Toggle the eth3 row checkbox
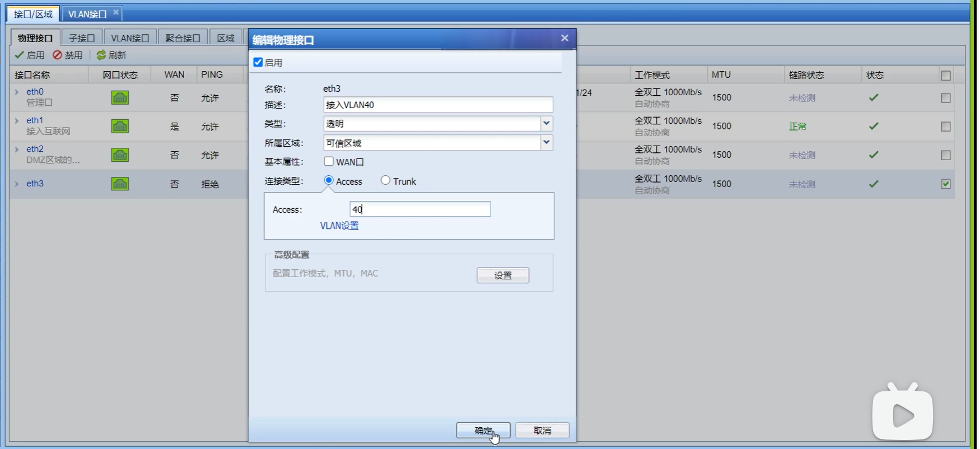Viewport: 980px width, 449px height. point(946,184)
